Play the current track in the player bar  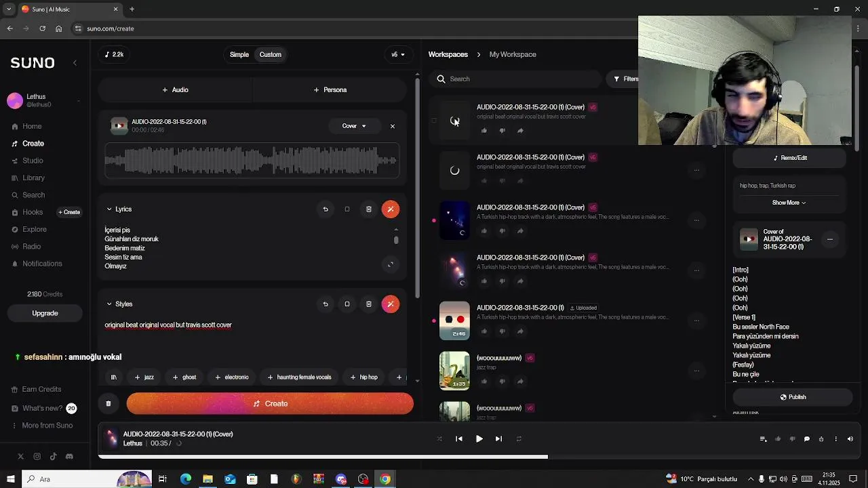point(479,439)
